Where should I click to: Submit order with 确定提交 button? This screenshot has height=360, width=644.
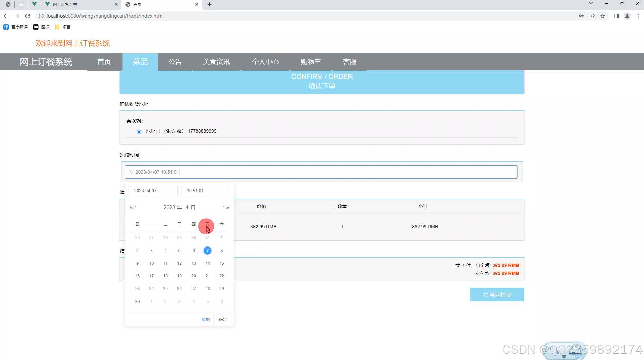tap(497, 295)
